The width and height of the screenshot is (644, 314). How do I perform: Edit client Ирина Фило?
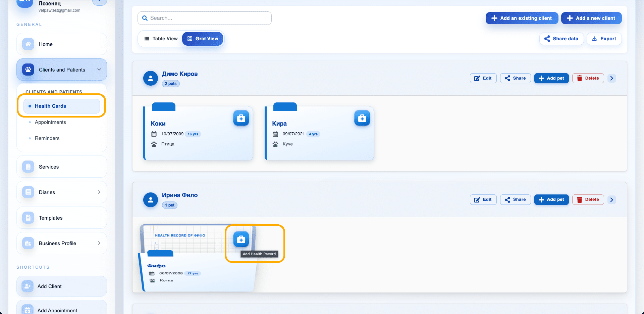483,199
